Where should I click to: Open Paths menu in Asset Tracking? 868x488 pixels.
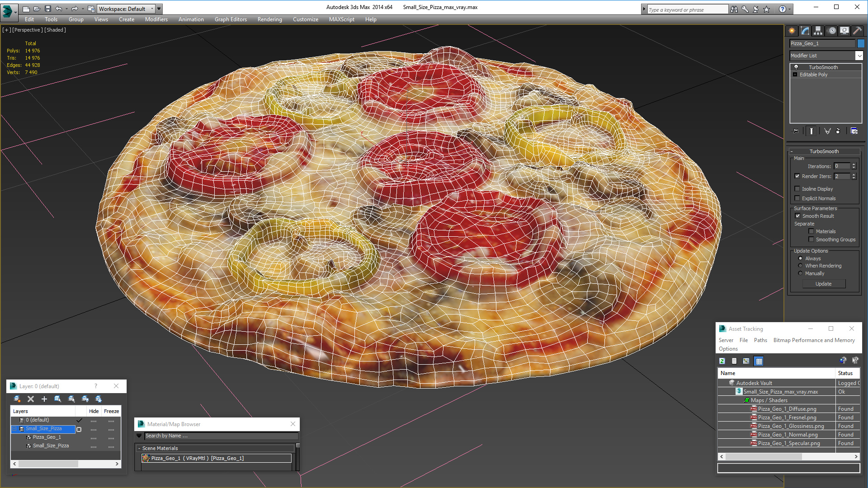[x=760, y=340]
